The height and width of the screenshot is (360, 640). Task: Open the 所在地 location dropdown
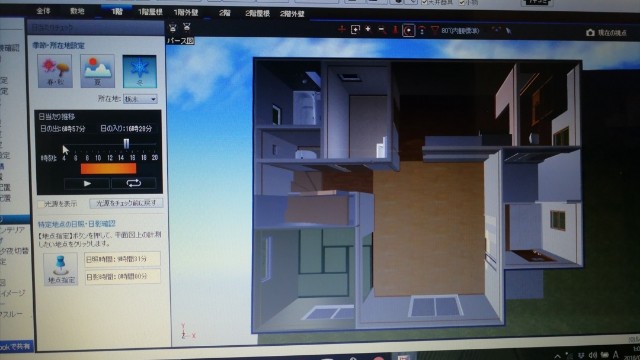point(140,99)
